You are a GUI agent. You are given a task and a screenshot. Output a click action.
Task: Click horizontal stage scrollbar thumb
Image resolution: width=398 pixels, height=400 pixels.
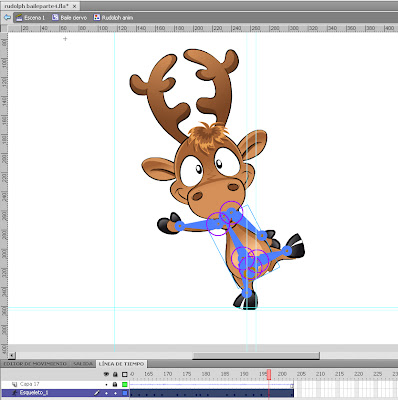pyautogui.click(x=256, y=356)
